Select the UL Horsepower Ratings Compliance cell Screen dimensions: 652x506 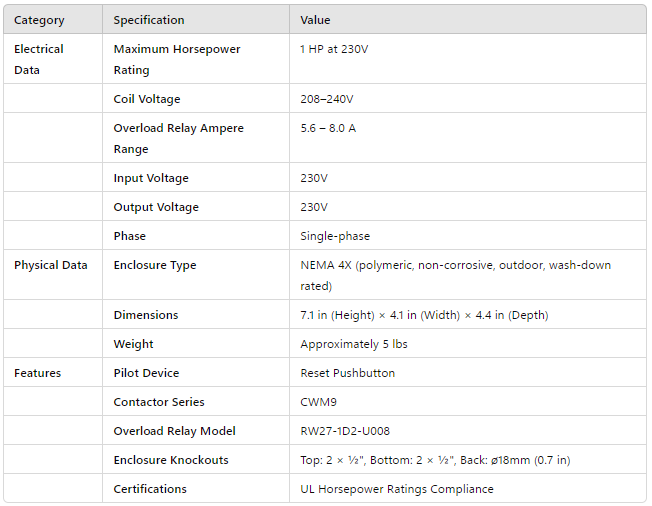point(397,489)
